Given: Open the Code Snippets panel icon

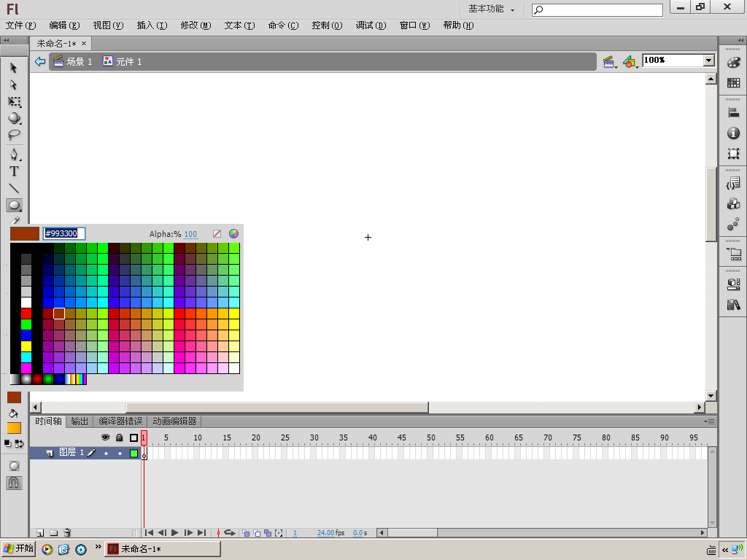Looking at the screenshot, I should (x=734, y=183).
